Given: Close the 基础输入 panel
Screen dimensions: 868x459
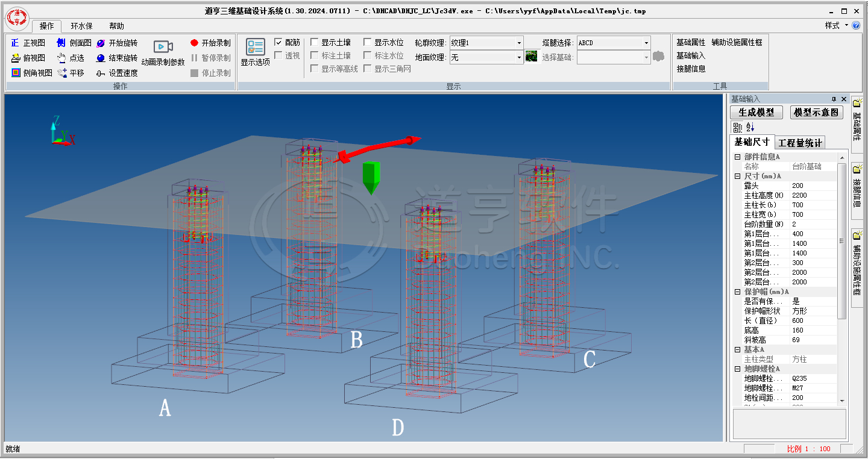Looking at the screenshot, I should click(843, 99).
